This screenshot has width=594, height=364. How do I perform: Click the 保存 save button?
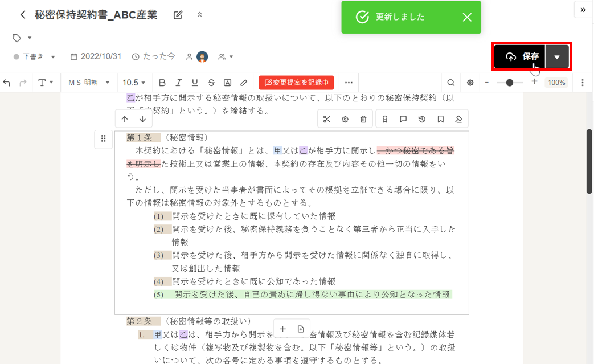[521, 56]
